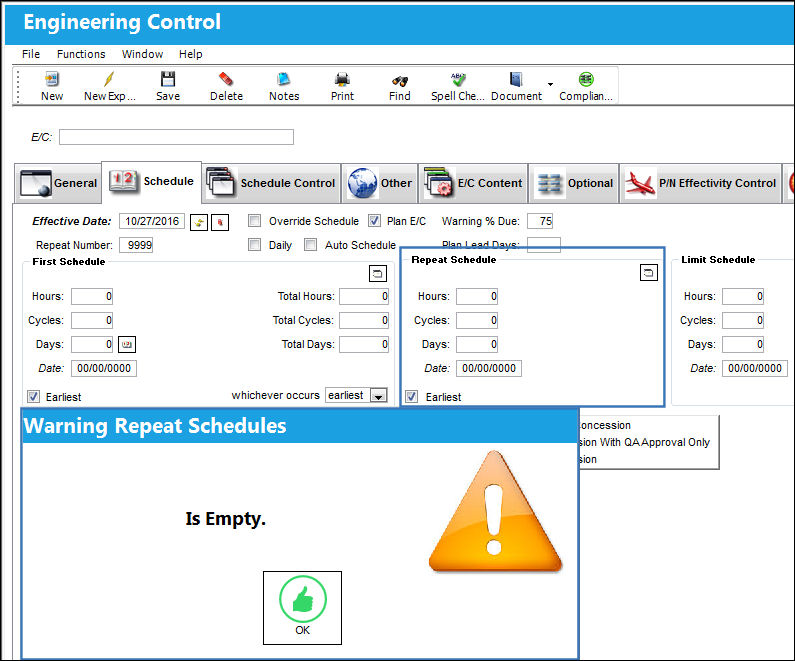Select the Schedule tab
This screenshot has height=661, width=795.
pos(152,181)
